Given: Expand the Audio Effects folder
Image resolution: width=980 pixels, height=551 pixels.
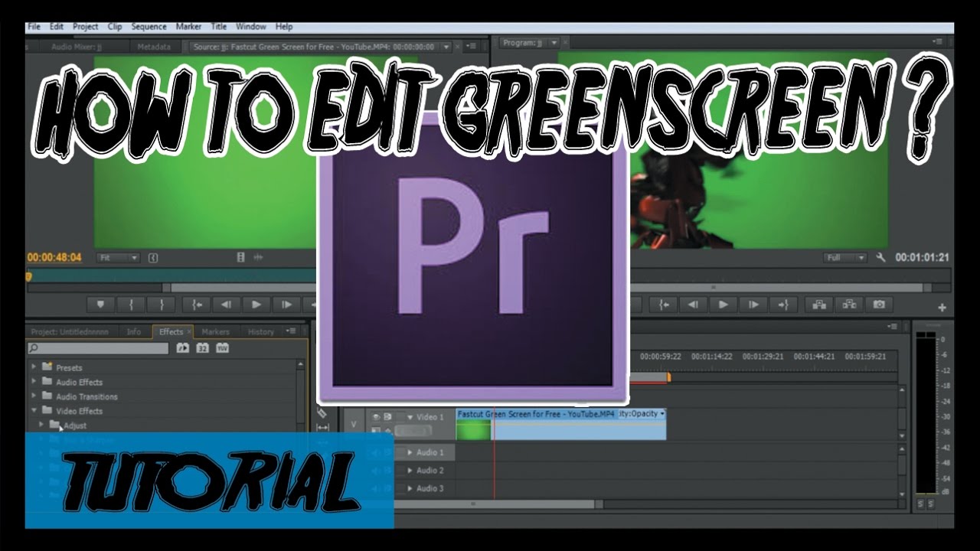Looking at the screenshot, I should 34,382.
